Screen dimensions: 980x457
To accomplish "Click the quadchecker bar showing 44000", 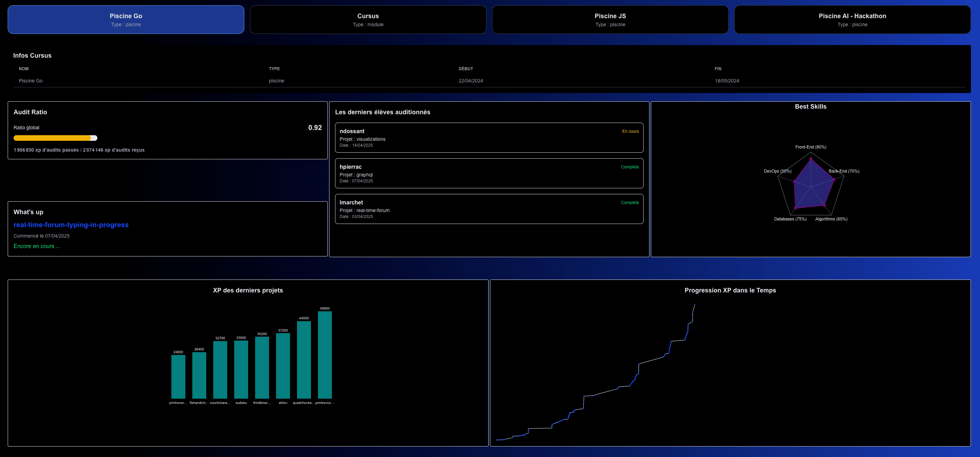I will click(x=304, y=360).
